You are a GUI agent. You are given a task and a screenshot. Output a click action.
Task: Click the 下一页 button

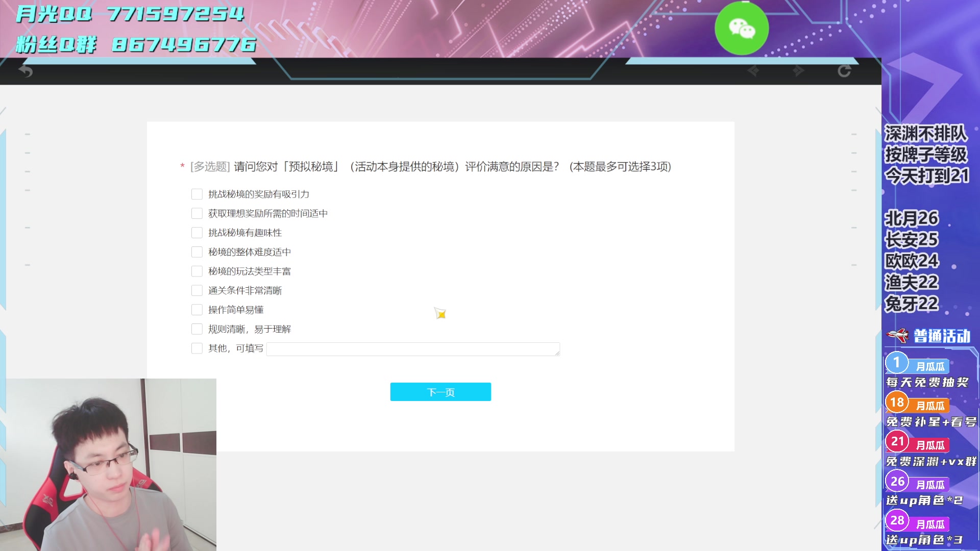440,392
